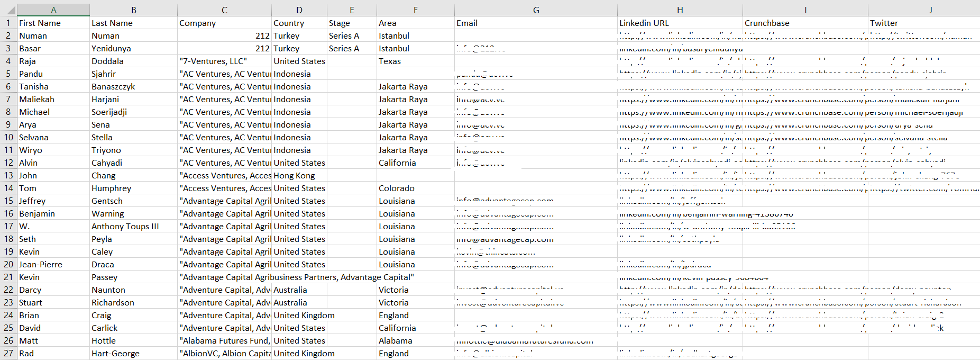The image size is (980, 360).
Task: Select the cell with 'Sjahrir'
Action: 133,74
